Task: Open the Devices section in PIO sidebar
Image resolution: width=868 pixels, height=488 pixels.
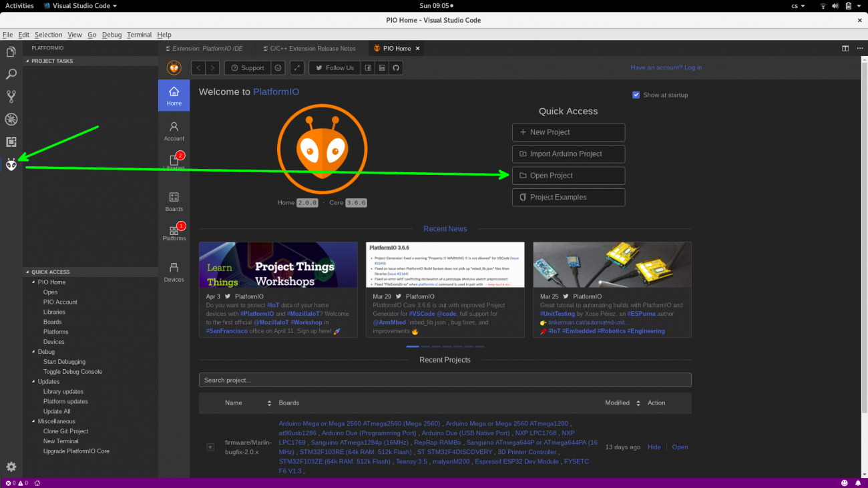Action: coord(174,272)
